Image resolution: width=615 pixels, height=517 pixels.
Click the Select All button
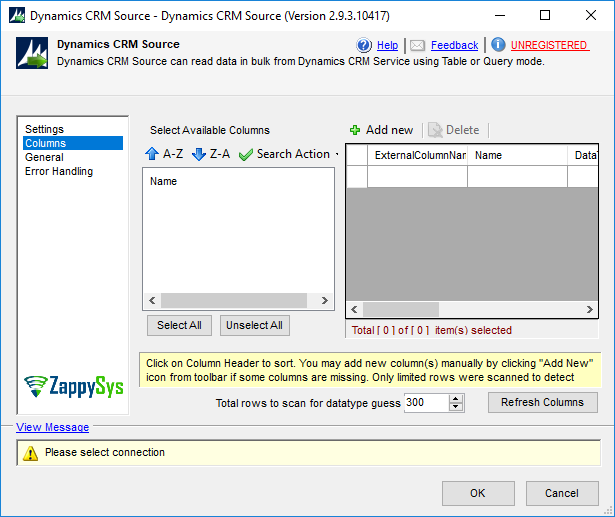tap(179, 325)
